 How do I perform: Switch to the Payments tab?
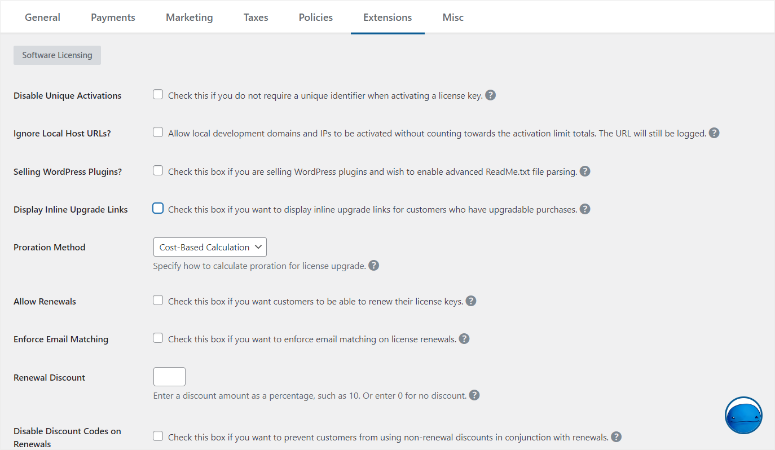tap(113, 17)
